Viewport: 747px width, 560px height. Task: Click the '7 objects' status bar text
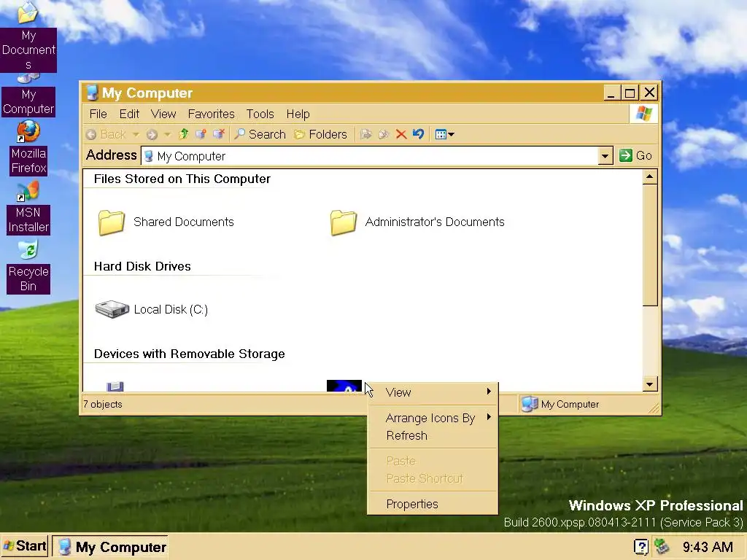pos(102,404)
